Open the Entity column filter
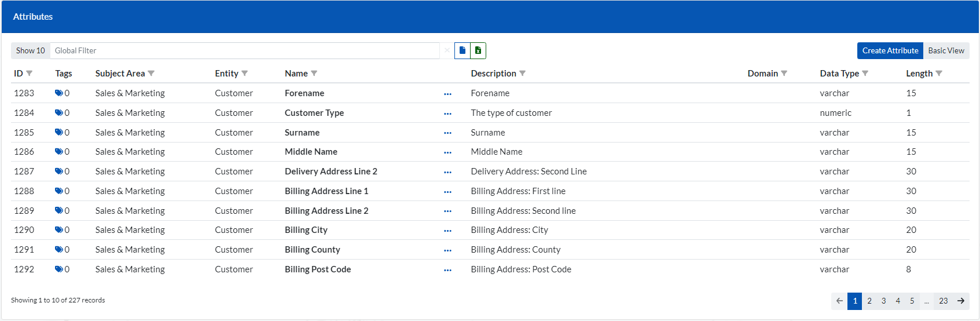This screenshot has width=980, height=321. pos(245,74)
